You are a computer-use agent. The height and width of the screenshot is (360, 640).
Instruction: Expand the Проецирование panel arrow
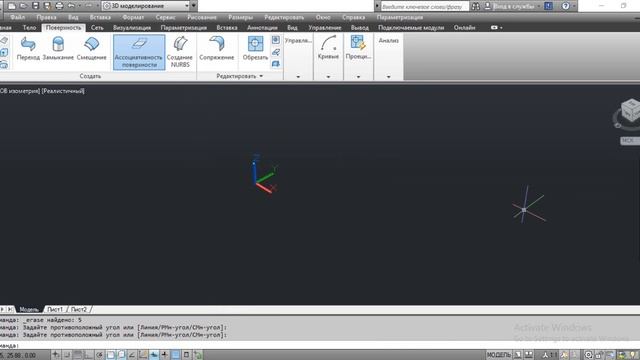(x=358, y=76)
